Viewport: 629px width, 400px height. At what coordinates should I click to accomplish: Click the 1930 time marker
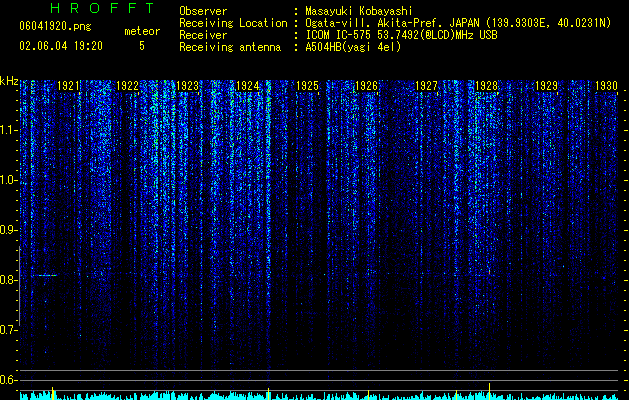pyautogui.click(x=606, y=85)
